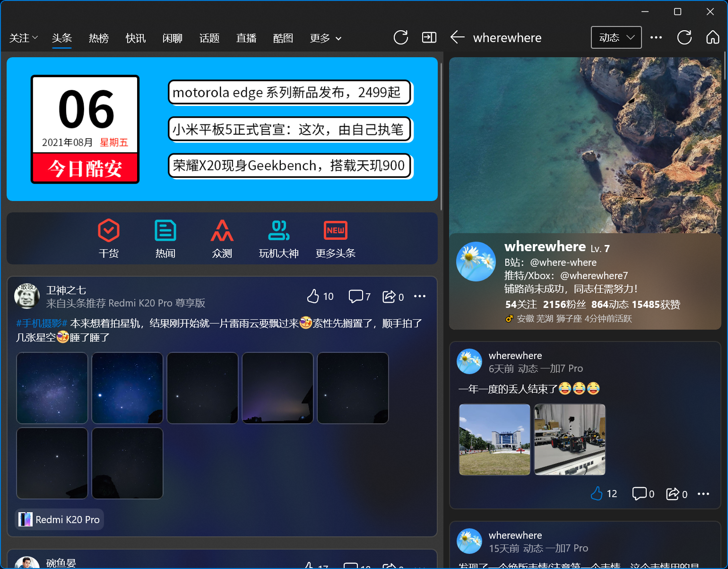Open 荣耀X20现身Geekbench headline

click(x=290, y=166)
